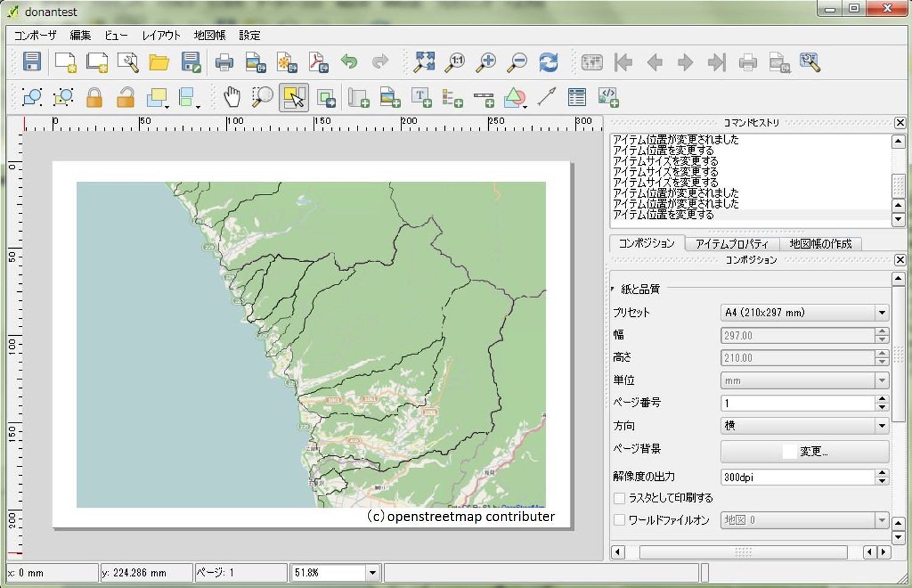The width and height of the screenshot is (912, 588).
Task: Open the プリセット A4 dropdown
Action: [x=805, y=313]
